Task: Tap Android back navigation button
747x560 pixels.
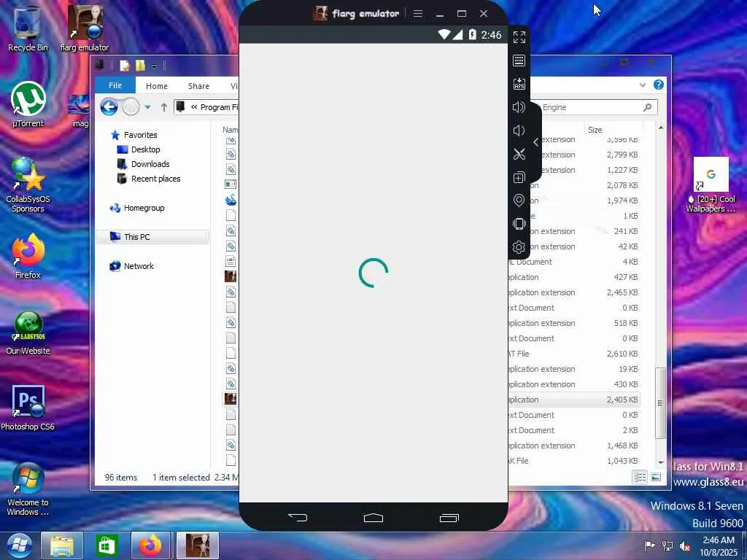Action: [x=298, y=518]
